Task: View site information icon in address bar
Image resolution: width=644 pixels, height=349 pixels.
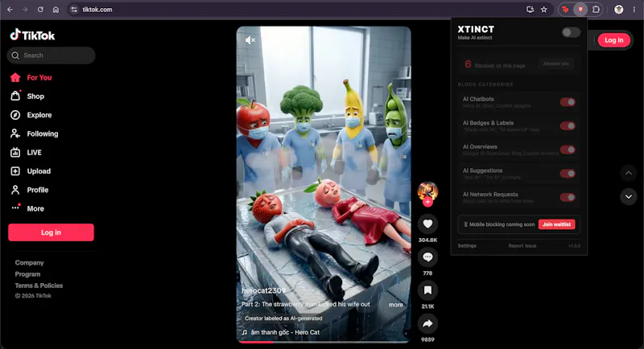Action: [74, 10]
